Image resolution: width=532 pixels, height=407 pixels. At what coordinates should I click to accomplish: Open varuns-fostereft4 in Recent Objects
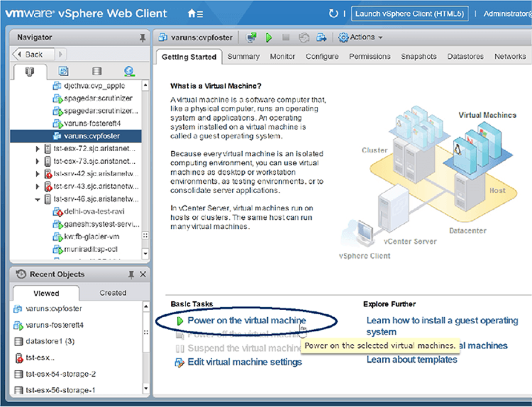(x=54, y=325)
